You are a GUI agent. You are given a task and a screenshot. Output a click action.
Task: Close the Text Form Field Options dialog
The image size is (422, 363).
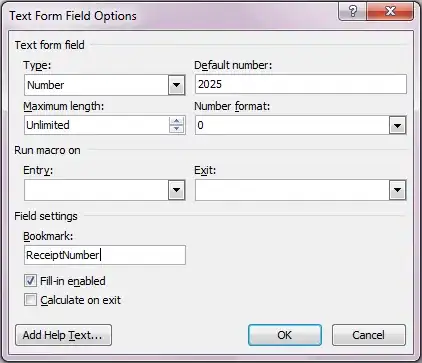(x=390, y=12)
